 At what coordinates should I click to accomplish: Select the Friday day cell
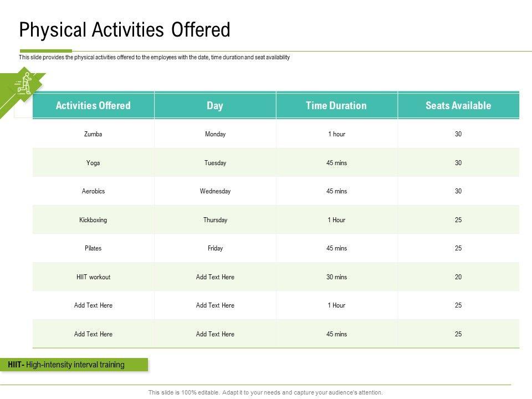pos(215,248)
